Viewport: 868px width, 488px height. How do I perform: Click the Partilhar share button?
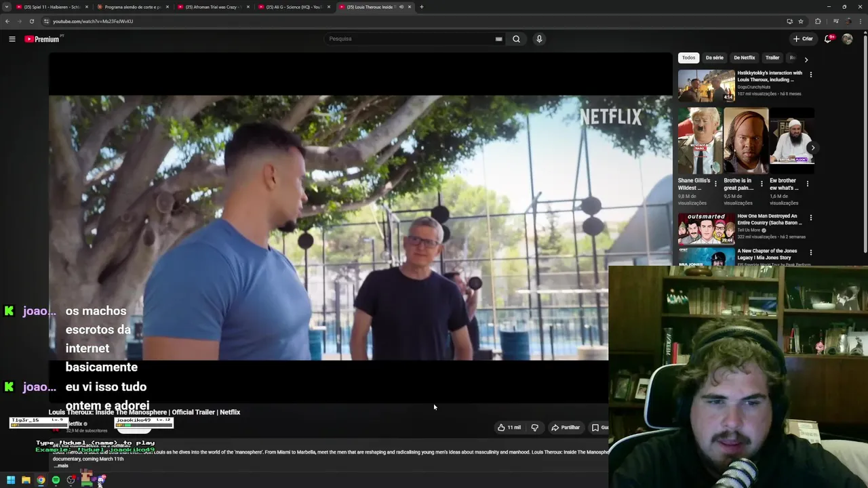566,428
